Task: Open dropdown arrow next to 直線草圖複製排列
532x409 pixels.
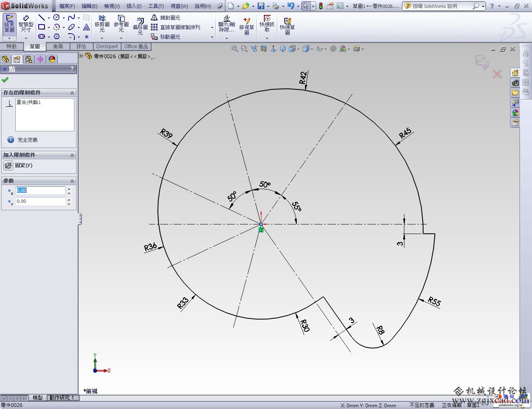Action: (212, 27)
